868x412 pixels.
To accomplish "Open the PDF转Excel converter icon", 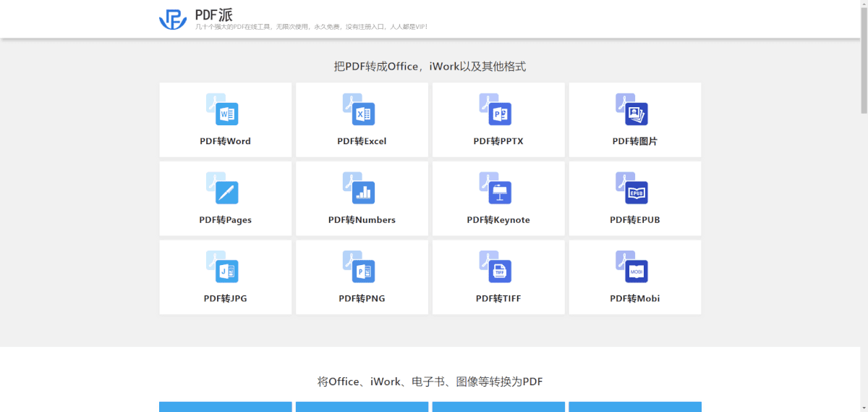I will (x=359, y=110).
